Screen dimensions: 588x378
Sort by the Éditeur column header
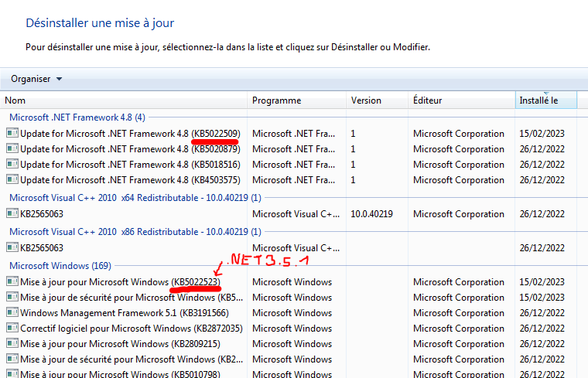pyautogui.click(x=462, y=100)
